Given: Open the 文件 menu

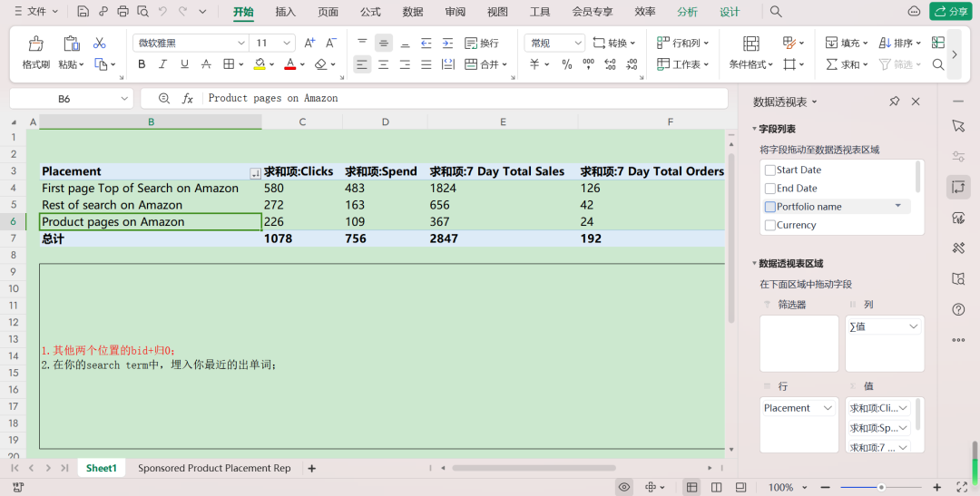Looking at the screenshot, I should point(36,11).
